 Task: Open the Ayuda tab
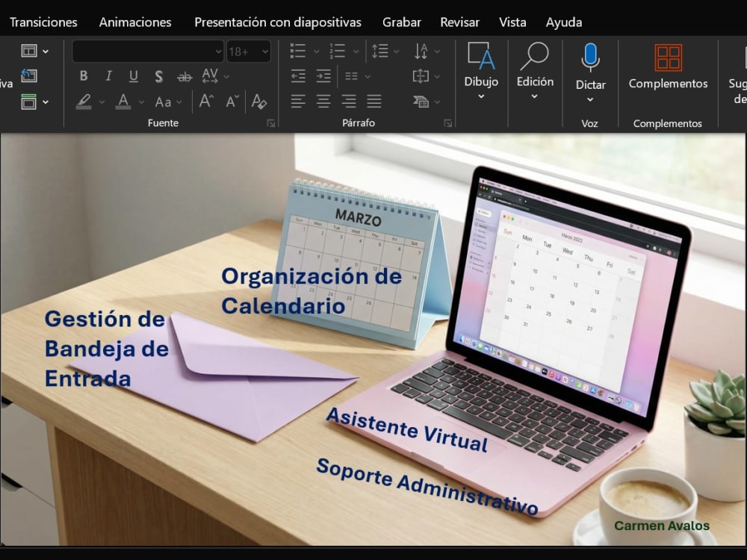[563, 22]
